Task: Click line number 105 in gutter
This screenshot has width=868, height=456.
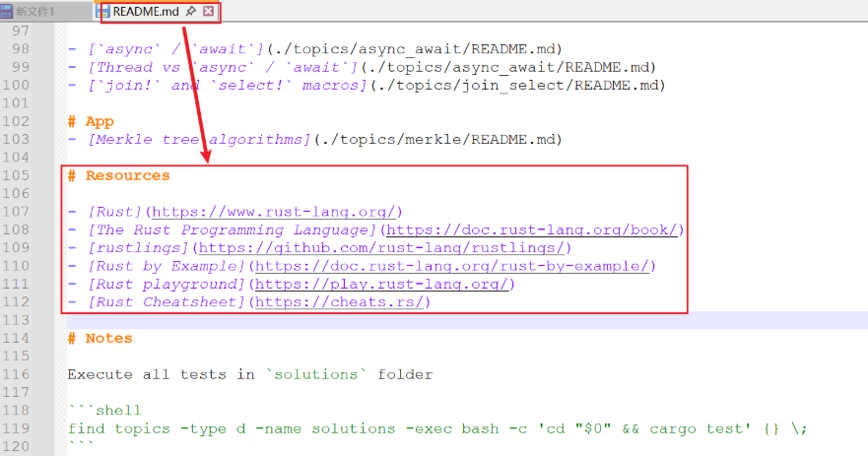Action: point(16,176)
